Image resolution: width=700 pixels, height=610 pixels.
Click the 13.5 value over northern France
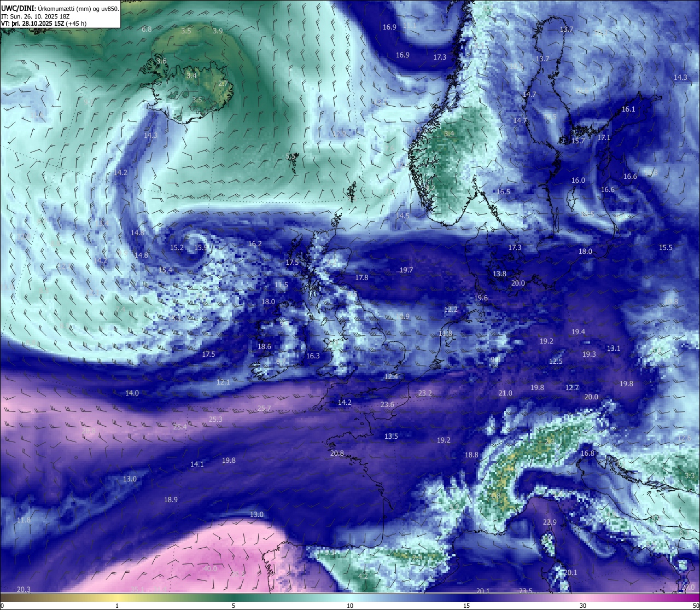(x=391, y=437)
